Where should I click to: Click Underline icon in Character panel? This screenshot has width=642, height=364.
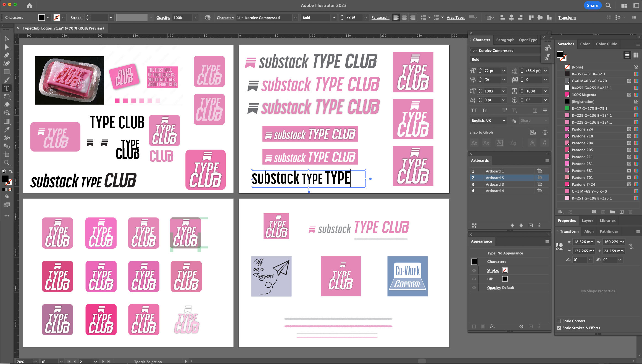pos(535,110)
